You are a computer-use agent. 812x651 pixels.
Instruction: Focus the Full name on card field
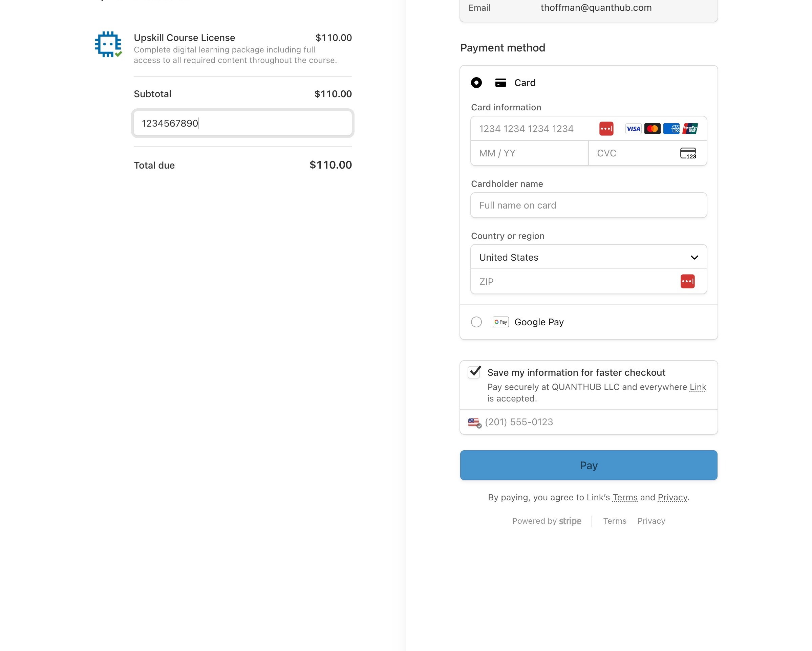[588, 205]
